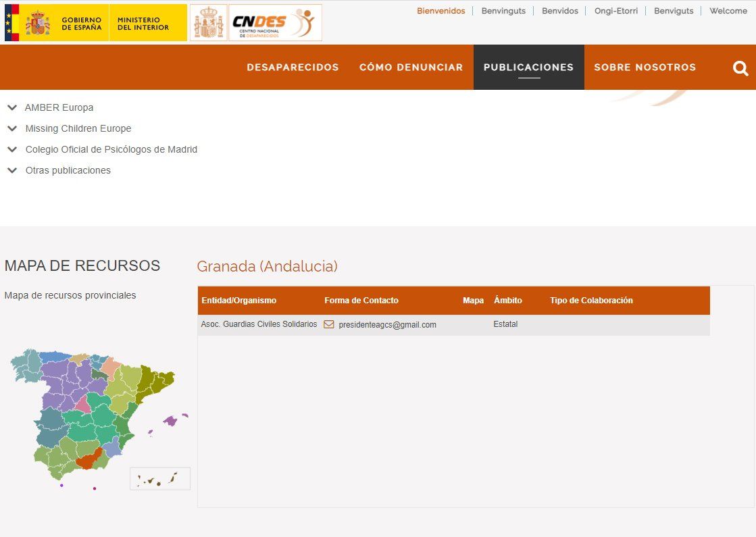Viewport: 756px width, 537px height.
Task: Open the CÓMO DENUNCIAR menu
Action: pos(411,68)
